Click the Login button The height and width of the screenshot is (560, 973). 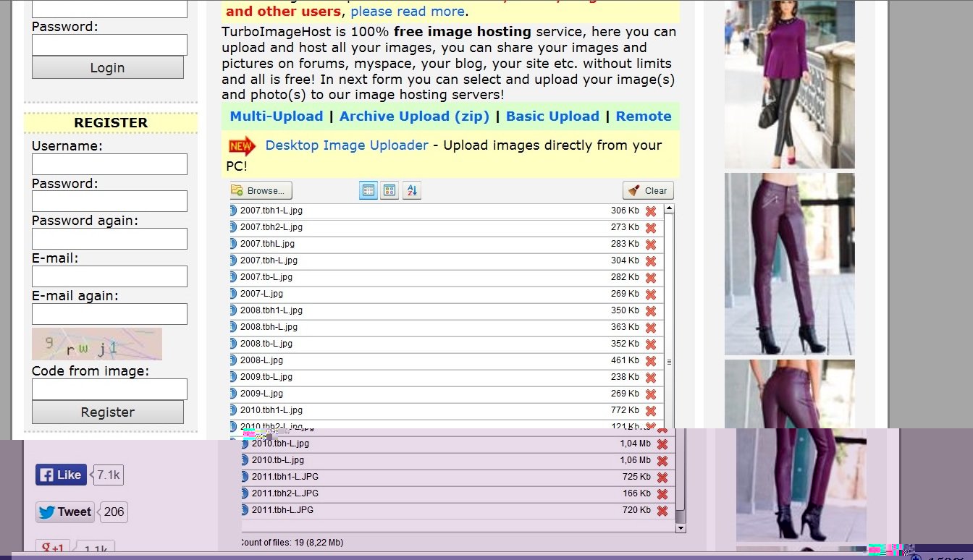coord(108,67)
